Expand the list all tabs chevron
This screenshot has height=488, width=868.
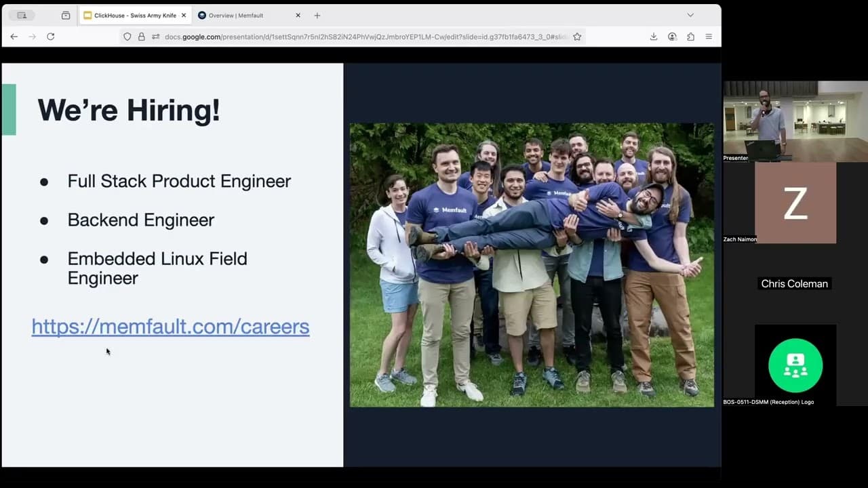[x=690, y=15]
